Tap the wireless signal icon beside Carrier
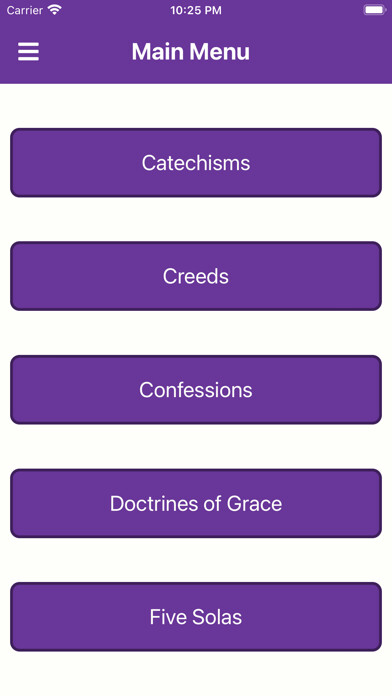Viewport: 392px width, 696px height. click(55, 10)
